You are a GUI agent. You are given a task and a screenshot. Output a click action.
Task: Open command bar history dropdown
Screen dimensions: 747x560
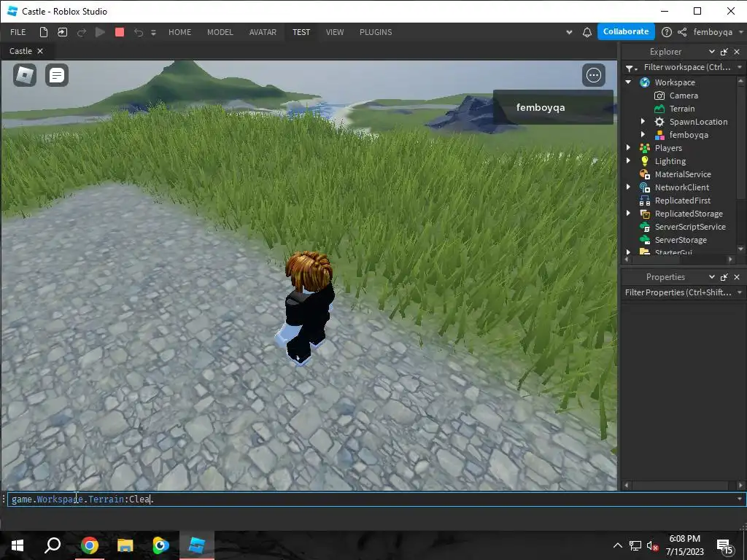pos(740,499)
